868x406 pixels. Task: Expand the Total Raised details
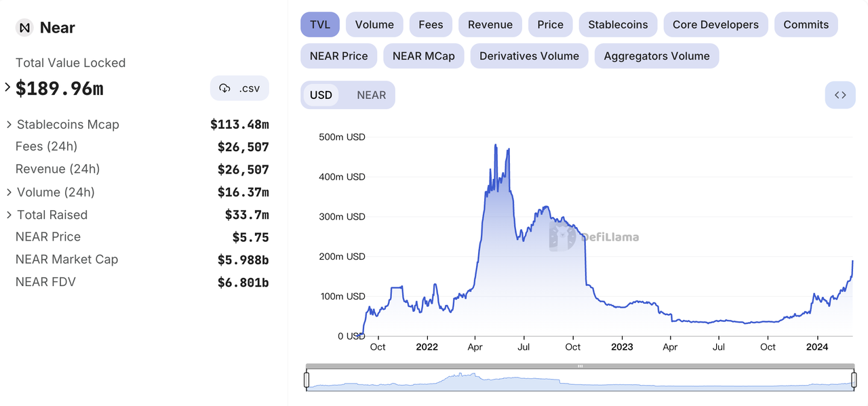point(9,215)
